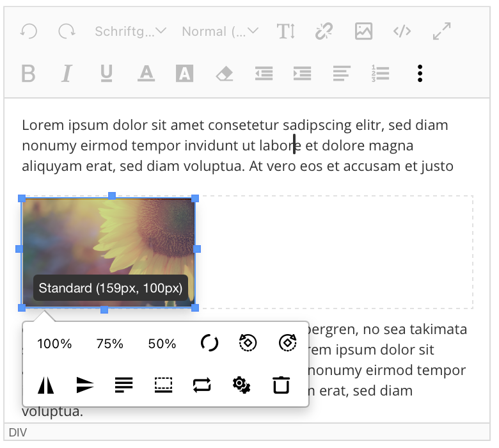Image resolution: width=499 pixels, height=448 pixels.
Task: Click the link icon
Action: [324, 31]
